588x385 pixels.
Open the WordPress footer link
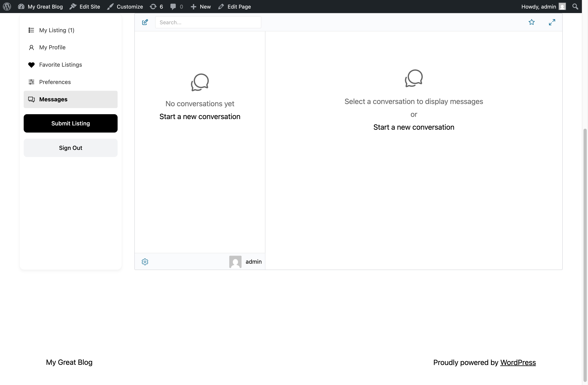tap(518, 362)
